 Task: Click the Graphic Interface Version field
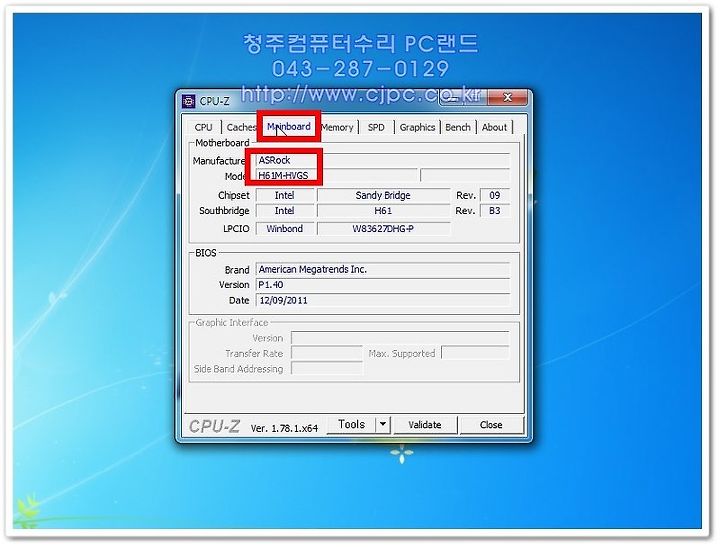(x=400, y=338)
